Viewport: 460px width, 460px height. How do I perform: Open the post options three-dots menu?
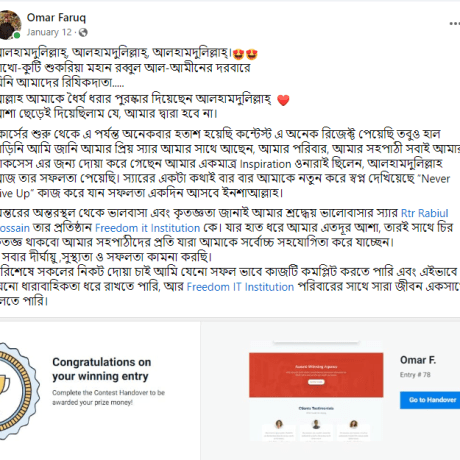click(455, 24)
